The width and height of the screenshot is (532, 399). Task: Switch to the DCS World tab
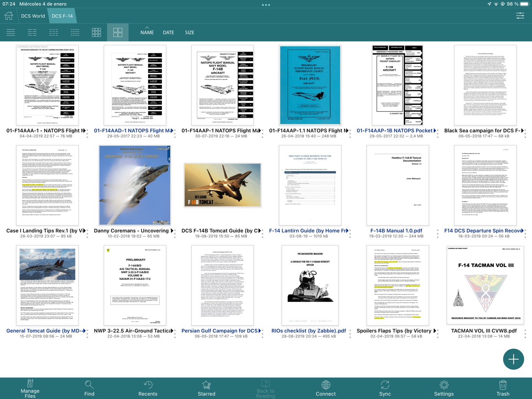pyautogui.click(x=33, y=16)
